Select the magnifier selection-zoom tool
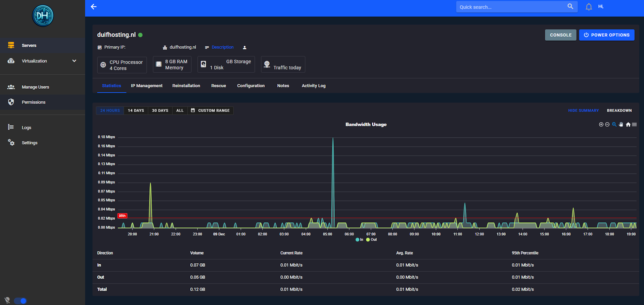This screenshot has height=305, width=644. (614, 124)
